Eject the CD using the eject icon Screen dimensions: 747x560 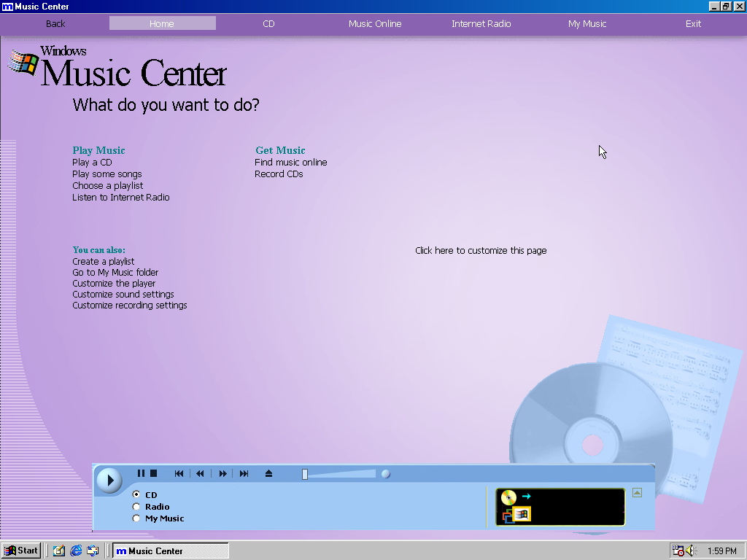point(268,474)
